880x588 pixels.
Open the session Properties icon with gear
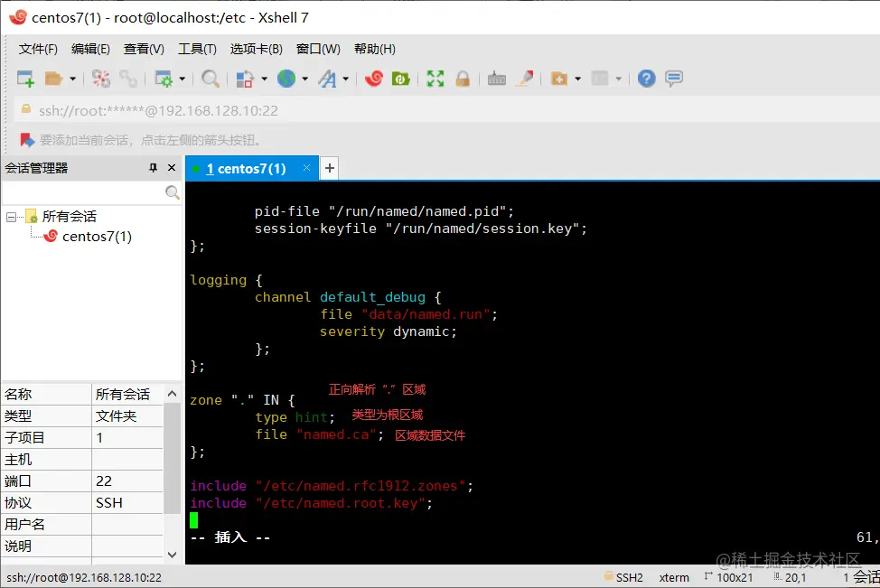coord(164,79)
